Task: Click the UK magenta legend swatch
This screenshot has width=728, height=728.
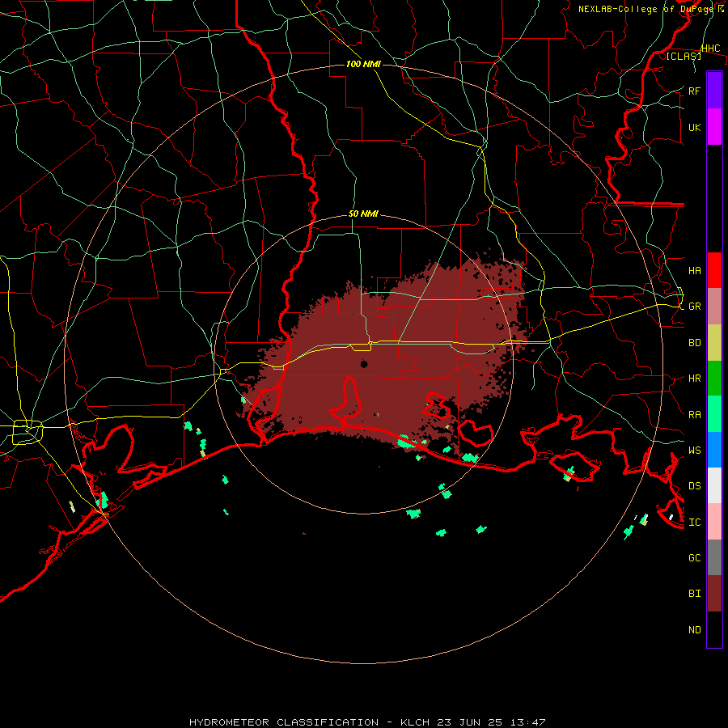Action: coord(714,127)
